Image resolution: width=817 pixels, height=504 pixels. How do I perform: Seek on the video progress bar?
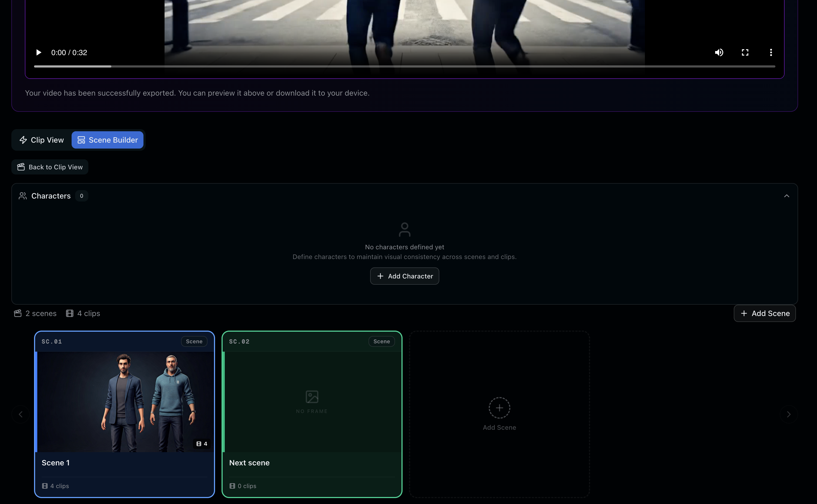pyautogui.click(x=404, y=66)
